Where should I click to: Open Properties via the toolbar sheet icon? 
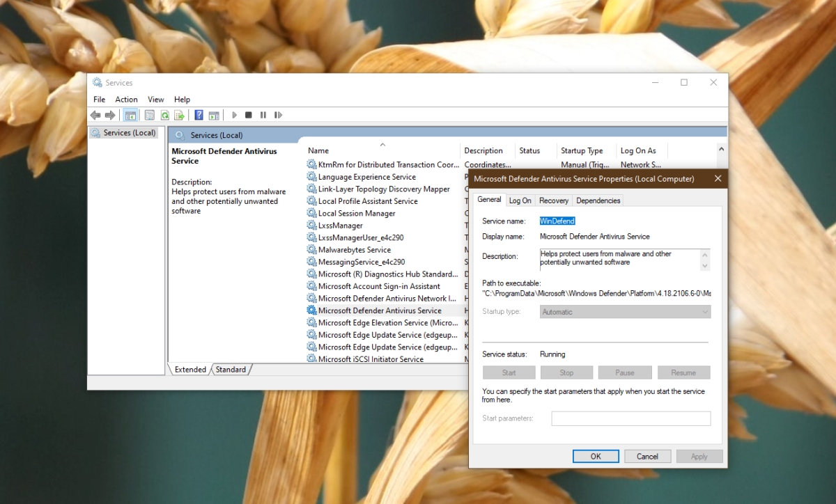coord(150,115)
